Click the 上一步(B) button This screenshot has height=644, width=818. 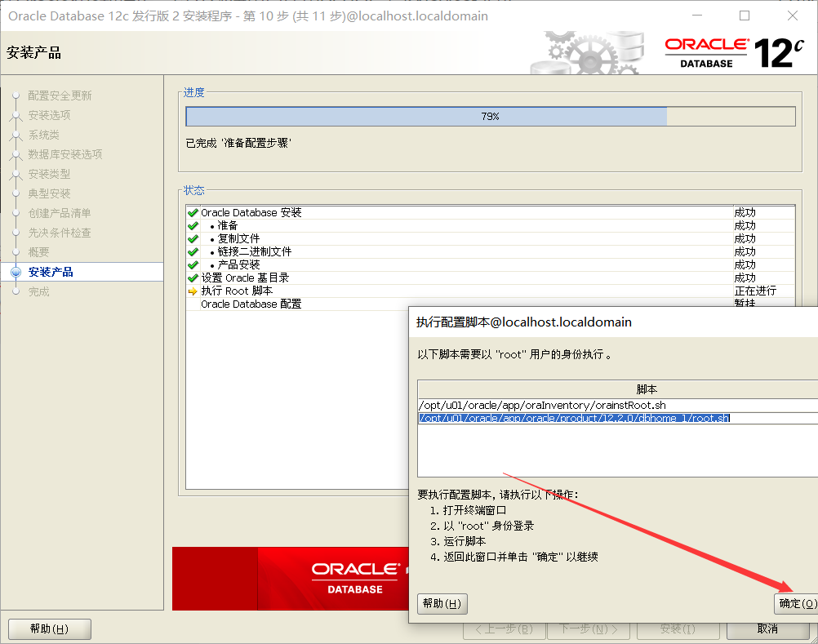[x=504, y=628]
